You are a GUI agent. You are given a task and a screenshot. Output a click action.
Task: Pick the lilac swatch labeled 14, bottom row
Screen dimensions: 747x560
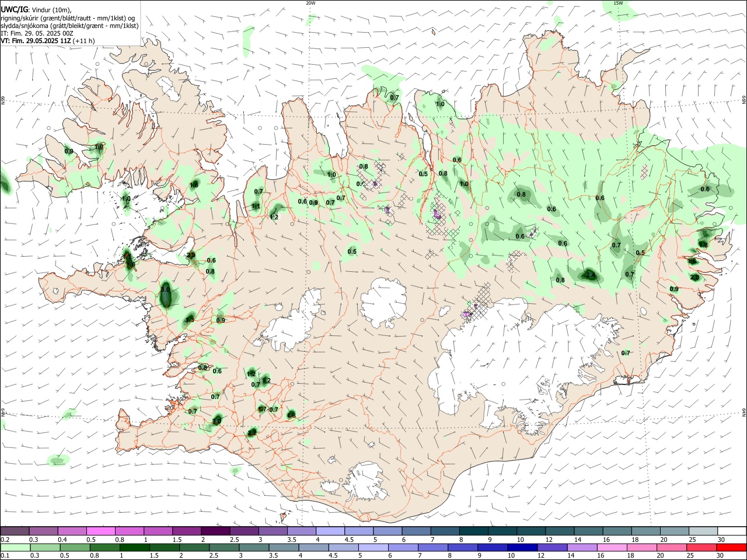[581, 547]
